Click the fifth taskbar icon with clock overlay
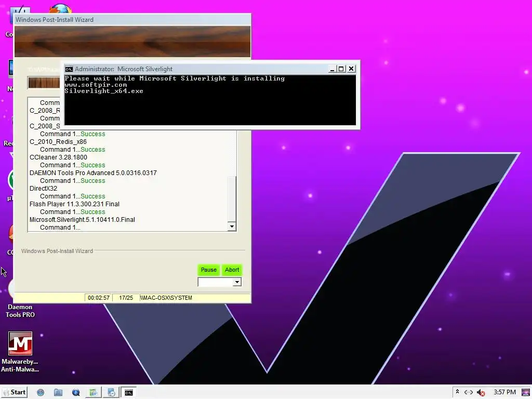The width and height of the screenshot is (532, 399). [111, 393]
